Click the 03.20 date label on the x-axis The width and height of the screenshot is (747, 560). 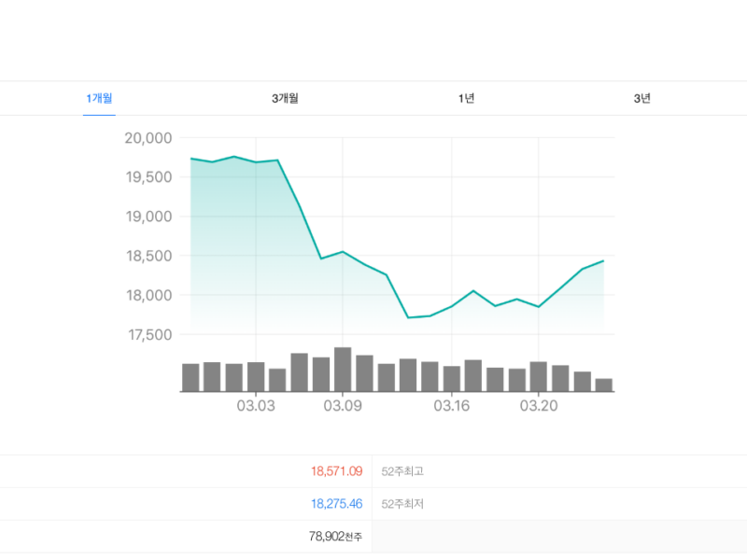click(x=539, y=406)
